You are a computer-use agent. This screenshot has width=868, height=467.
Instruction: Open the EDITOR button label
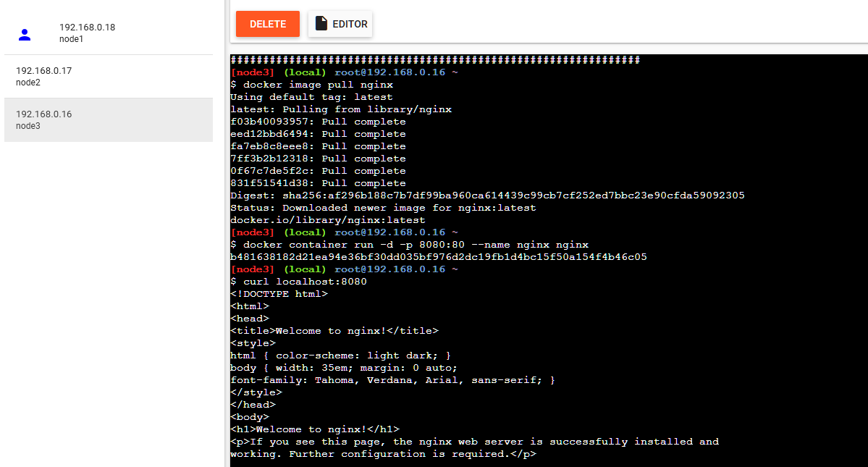click(350, 24)
